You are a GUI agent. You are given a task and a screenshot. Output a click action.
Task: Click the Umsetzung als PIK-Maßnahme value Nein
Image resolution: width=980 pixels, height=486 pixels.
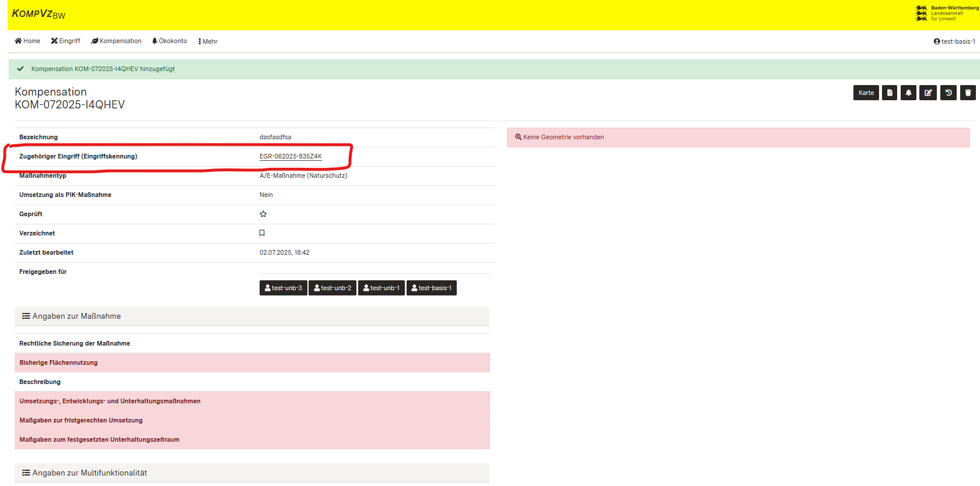coord(266,195)
